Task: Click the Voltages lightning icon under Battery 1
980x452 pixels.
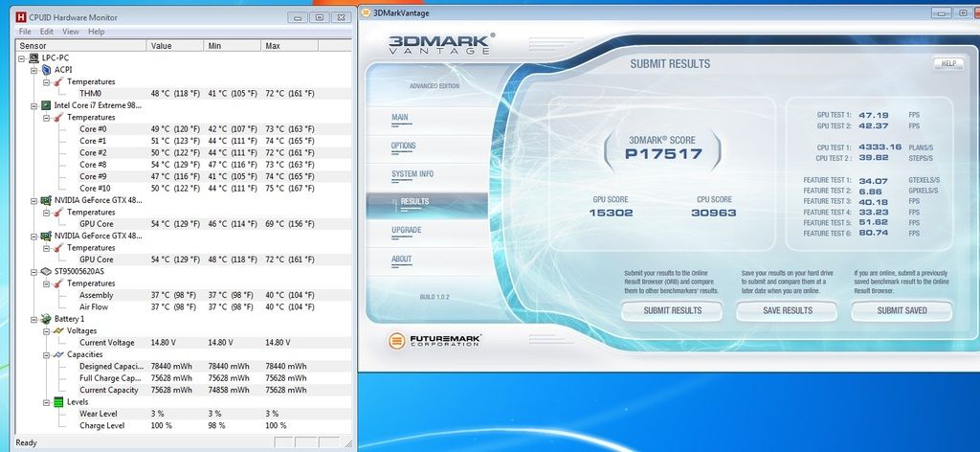Action: (58, 330)
